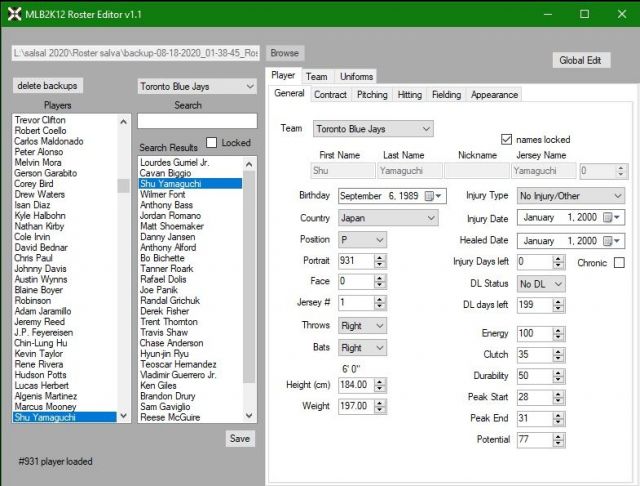Click the Global Edit button
The image size is (640, 486).
(580, 60)
